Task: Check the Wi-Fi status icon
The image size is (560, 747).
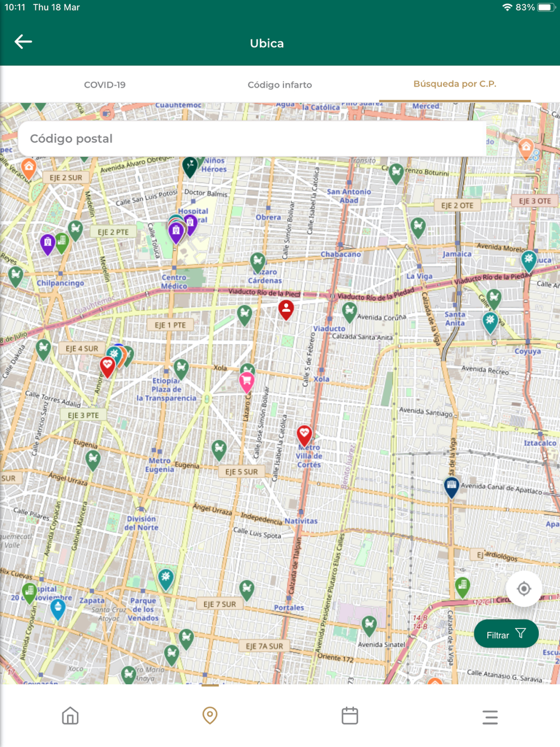Action: [507, 7]
